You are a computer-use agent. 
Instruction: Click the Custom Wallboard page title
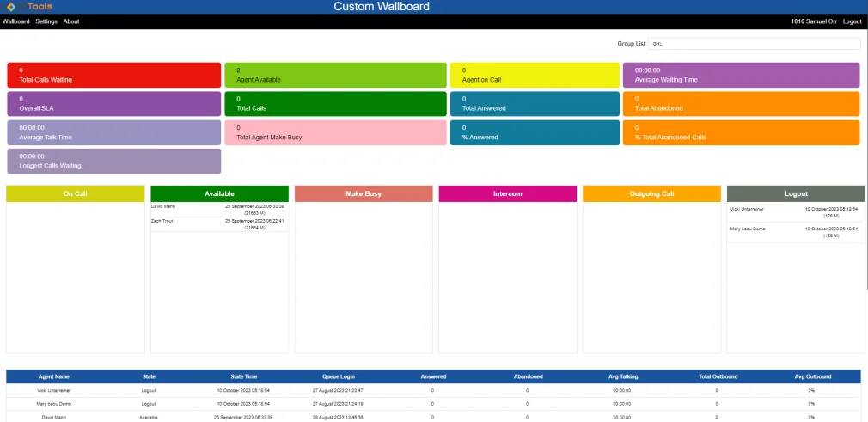coord(382,7)
